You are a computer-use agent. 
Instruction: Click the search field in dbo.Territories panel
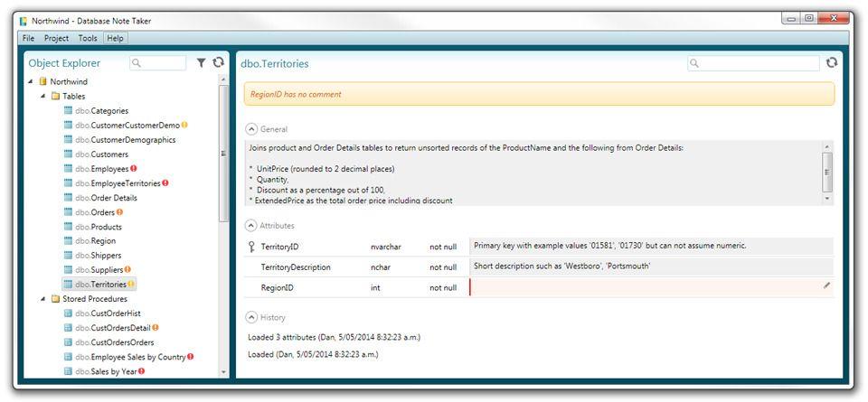[753, 63]
